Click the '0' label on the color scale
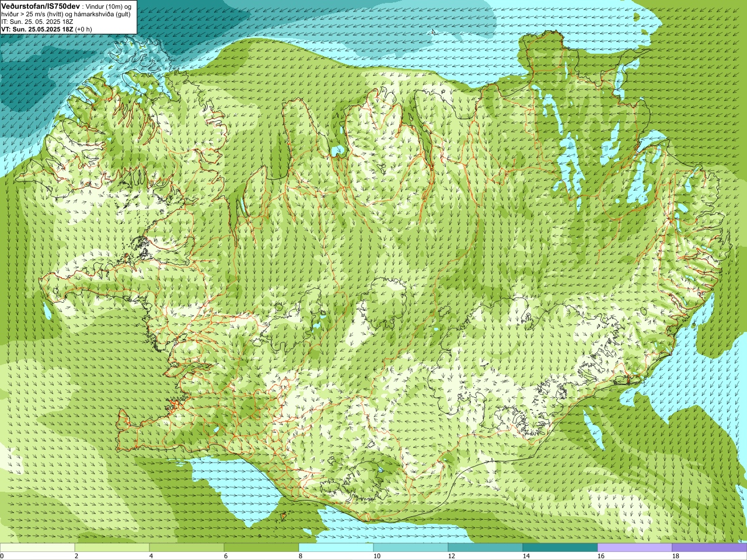Image resolution: width=747 pixels, height=560 pixels. tap(2, 556)
